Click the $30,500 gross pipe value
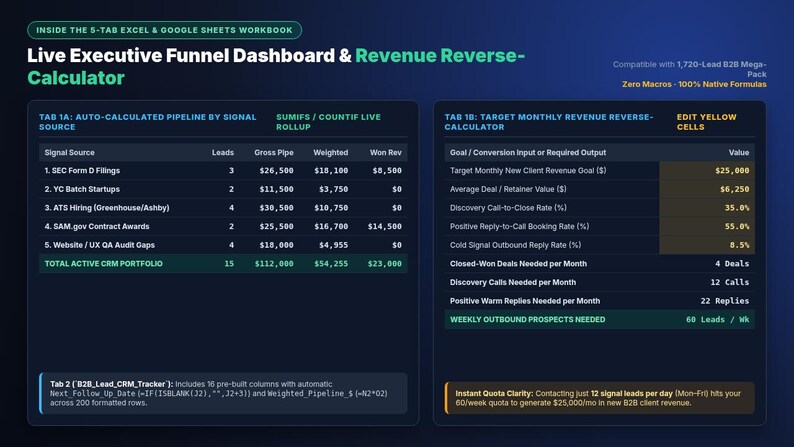 pyautogui.click(x=276, y=208)
